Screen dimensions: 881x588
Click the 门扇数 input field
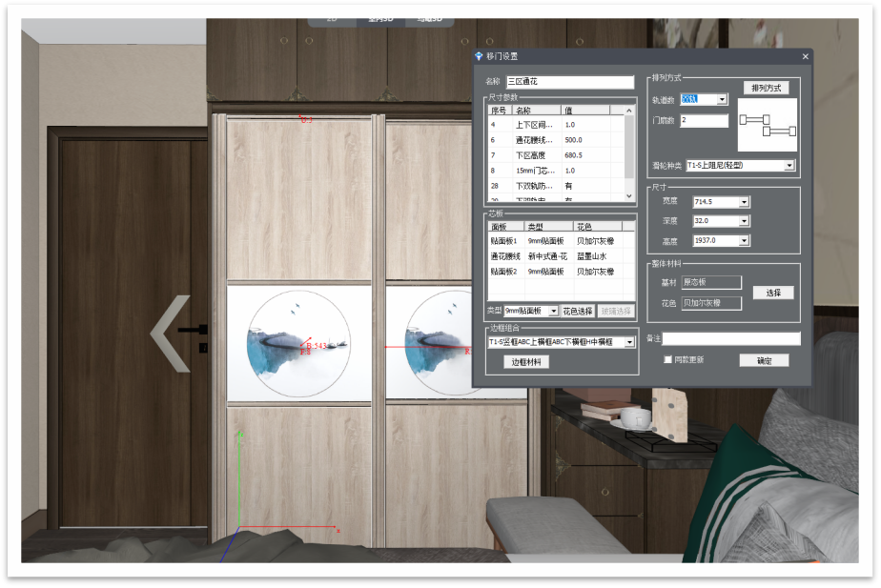pyautogui.click(x=704, y=120)
